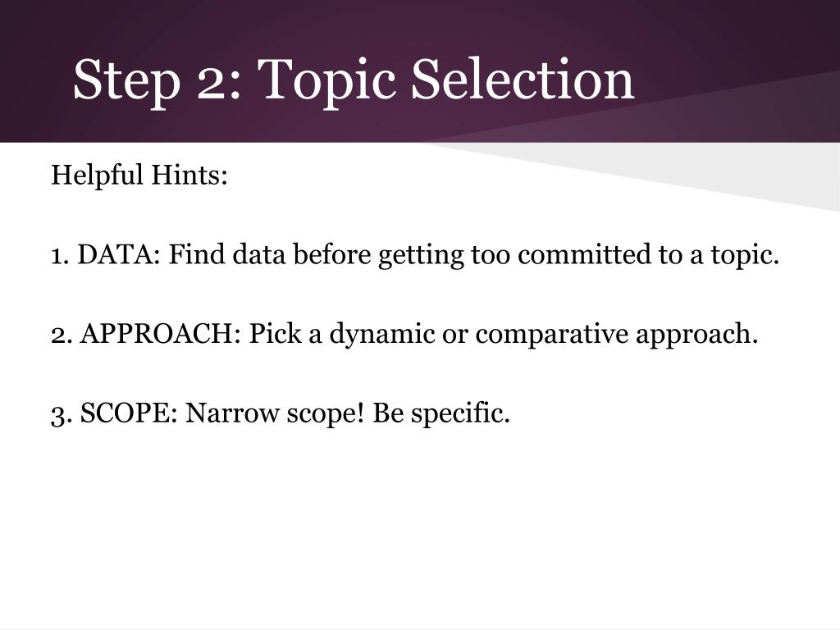
Task: Click the word 'dynamic' in hint two
Action: (382, 335)
